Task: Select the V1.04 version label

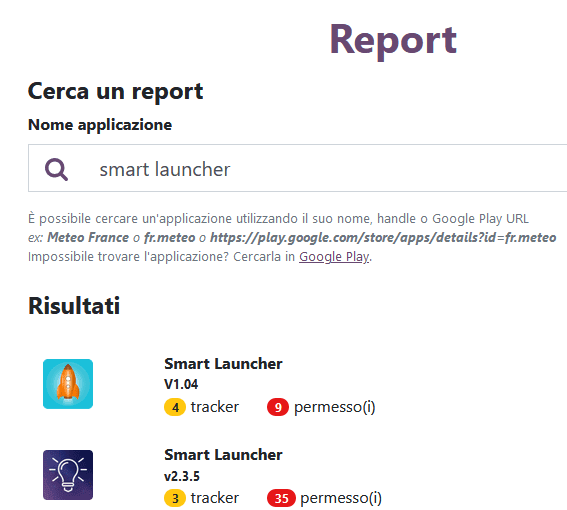Action: pos(181,384)
